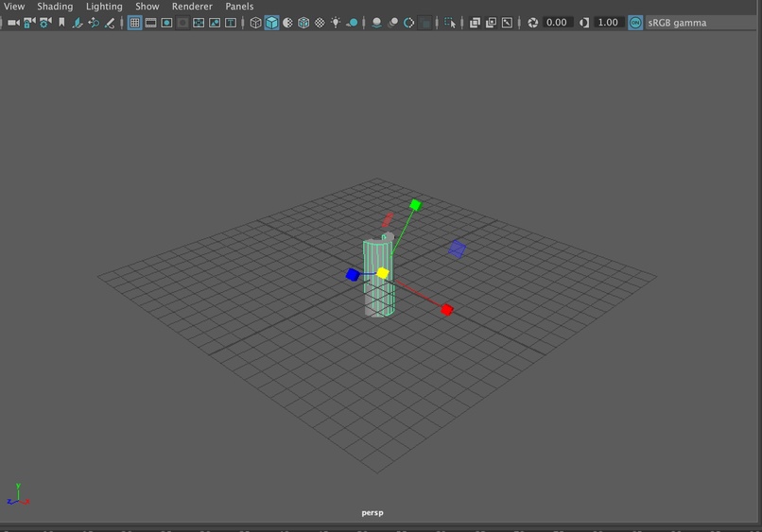Click the blue Z-axis scale handle
Screen dimensions: 762x532
(x=353, y=275)
